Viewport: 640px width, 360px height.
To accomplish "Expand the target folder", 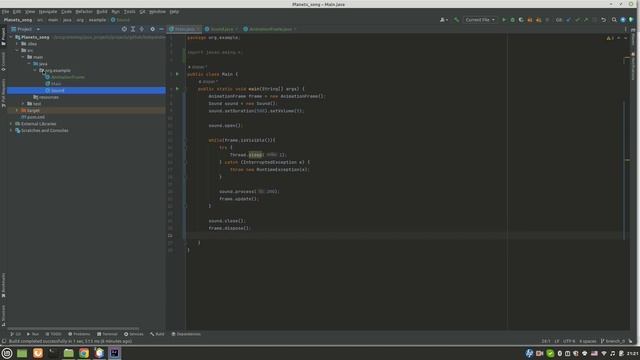I will [x=17, y=110].
